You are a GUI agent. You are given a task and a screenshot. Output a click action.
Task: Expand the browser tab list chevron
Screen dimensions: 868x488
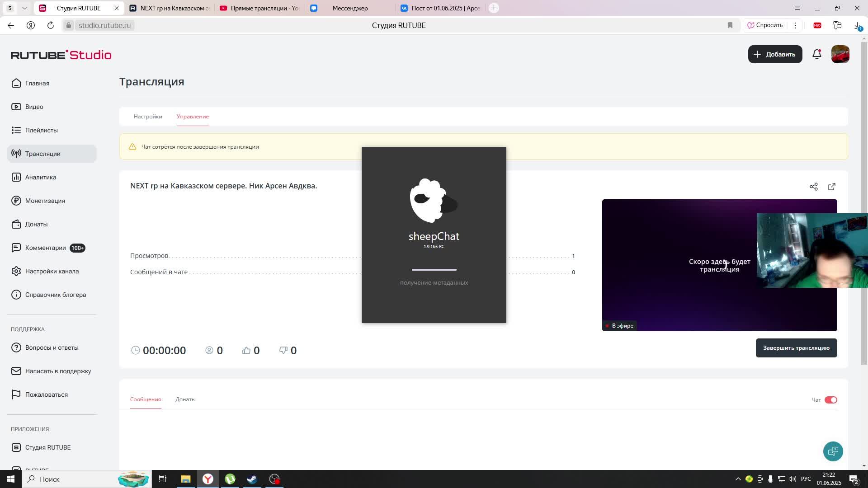pyautogui.click(x=24, y=8)
